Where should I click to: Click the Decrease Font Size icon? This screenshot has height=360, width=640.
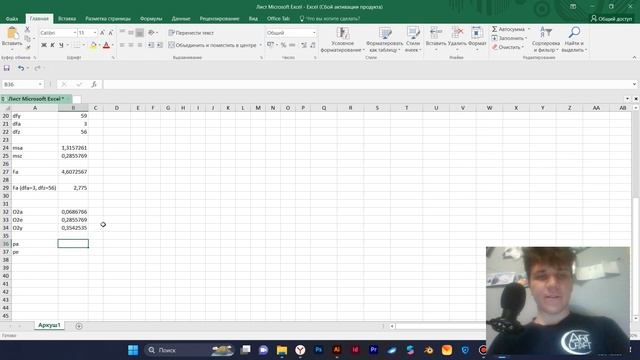click(111, 33)
